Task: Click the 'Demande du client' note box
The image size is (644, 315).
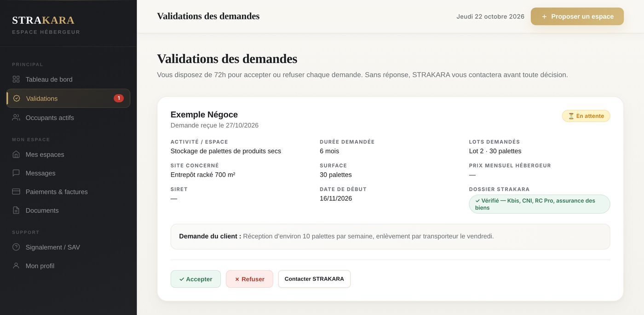Action: (x=390, y=237)
